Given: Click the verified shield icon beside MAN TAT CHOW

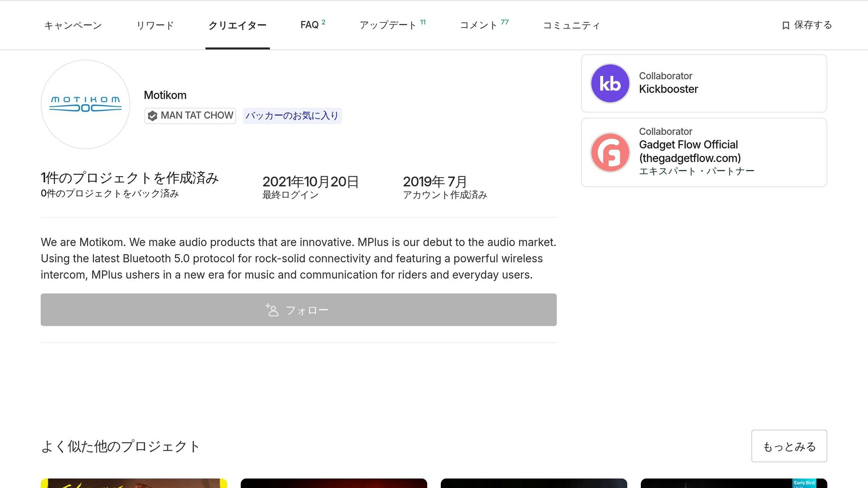Looking at the screenshot, I should point(152,116).
